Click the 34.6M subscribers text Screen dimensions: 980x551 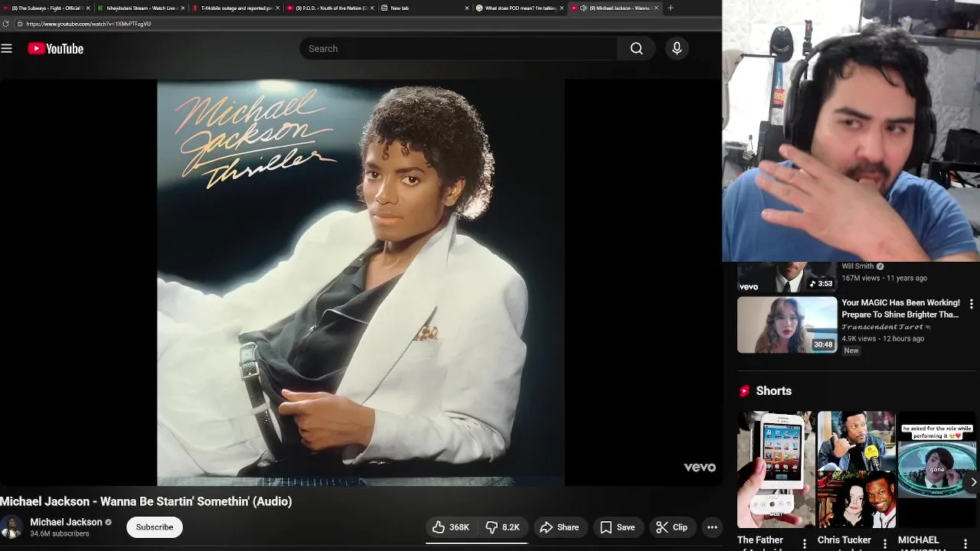pos(60,533)
